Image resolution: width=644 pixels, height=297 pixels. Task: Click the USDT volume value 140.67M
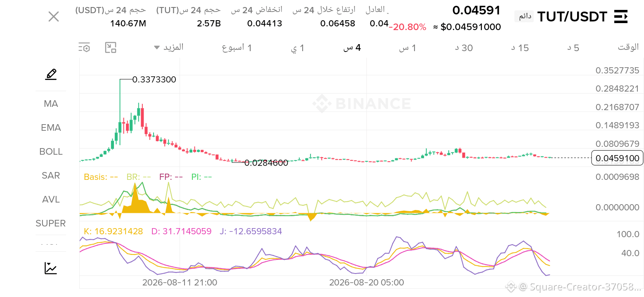128,24
